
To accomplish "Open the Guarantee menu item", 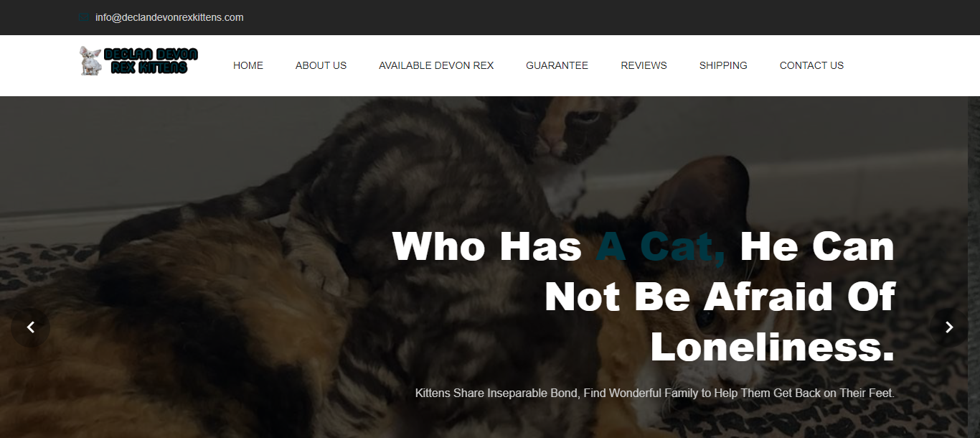I will (x=557, y=65).
